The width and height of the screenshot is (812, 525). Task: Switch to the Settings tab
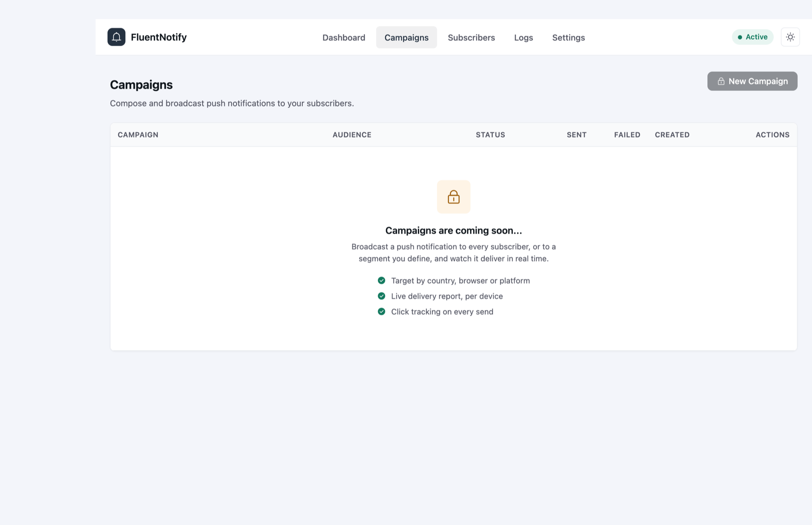coord(568,37)
